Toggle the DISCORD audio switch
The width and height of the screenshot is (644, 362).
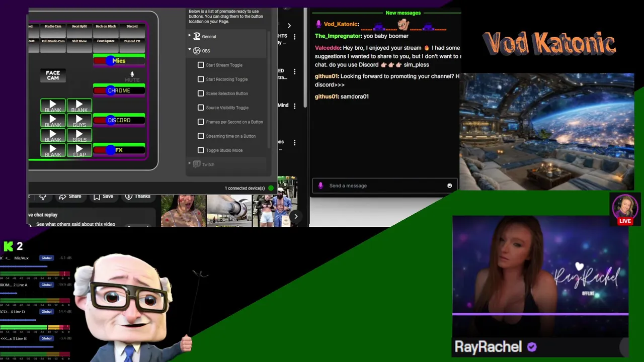coord(119,120)
